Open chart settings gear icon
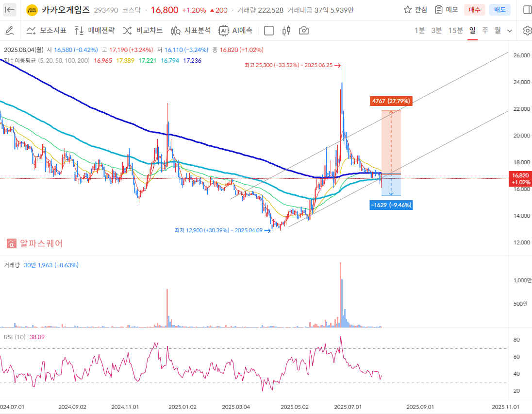 [x=527, y=31]
